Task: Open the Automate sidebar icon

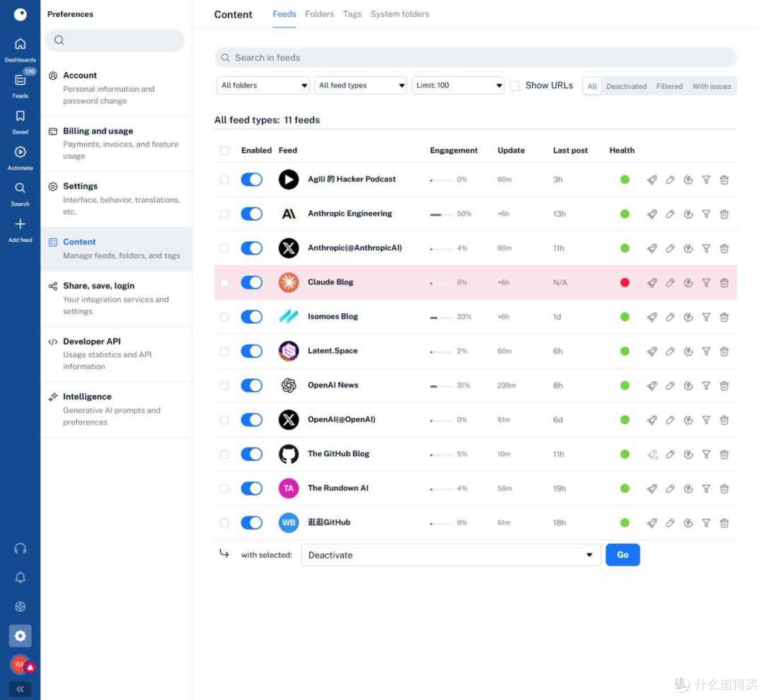Action: coord(20,158)
